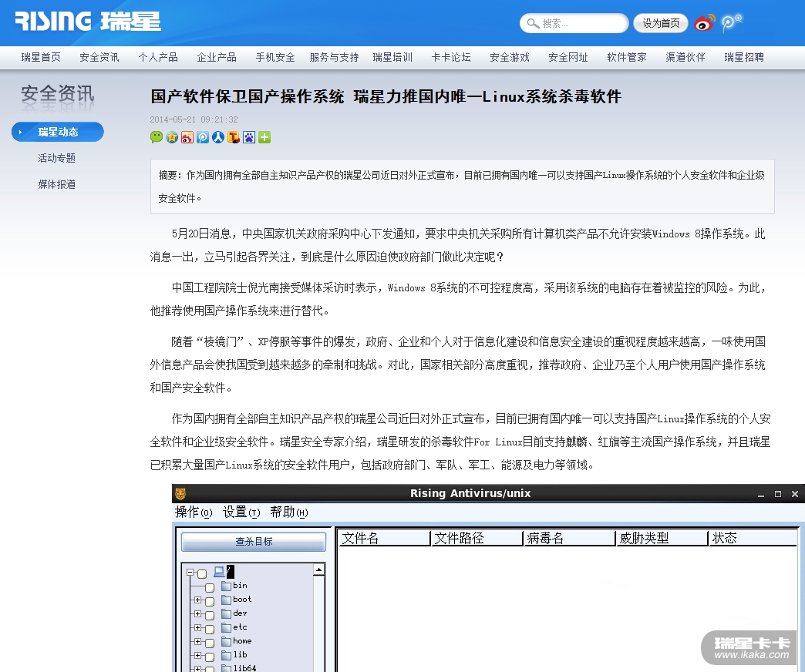Click the magnifier icon in search box
805x672 pixels.
point(533,23)
